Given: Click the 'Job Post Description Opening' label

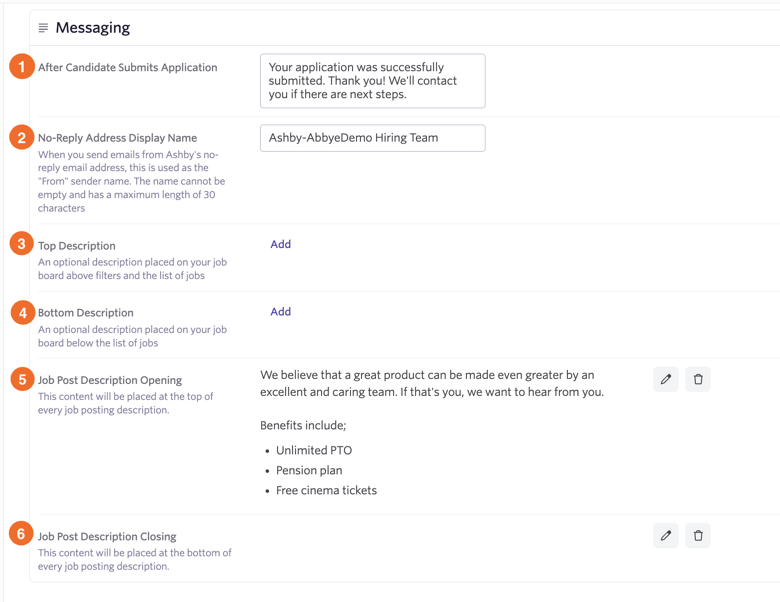Looking at the screenshot, I should tap(110, 380).
